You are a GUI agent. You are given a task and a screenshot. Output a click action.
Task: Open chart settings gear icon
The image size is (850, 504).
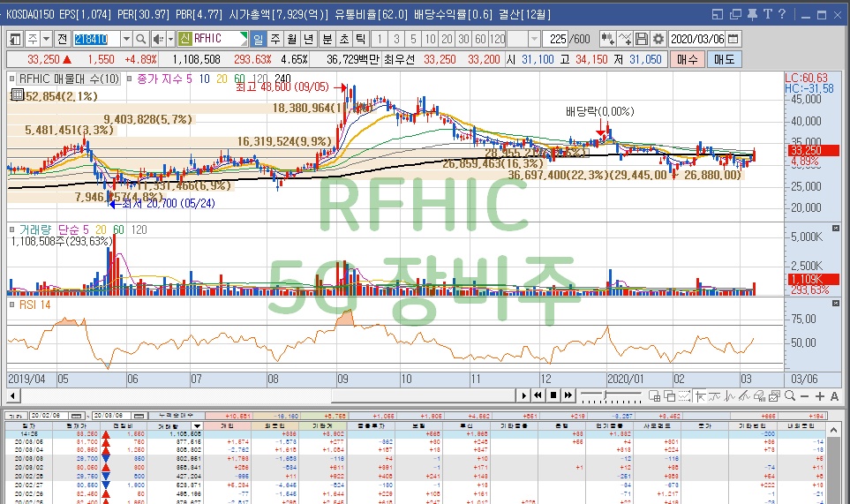[x=658, y=39]
